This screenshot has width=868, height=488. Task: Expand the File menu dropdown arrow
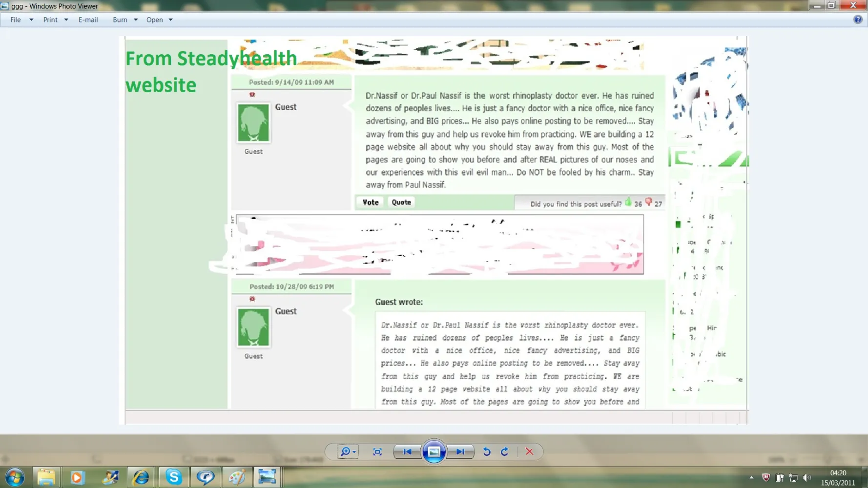[x=31, y=20]
